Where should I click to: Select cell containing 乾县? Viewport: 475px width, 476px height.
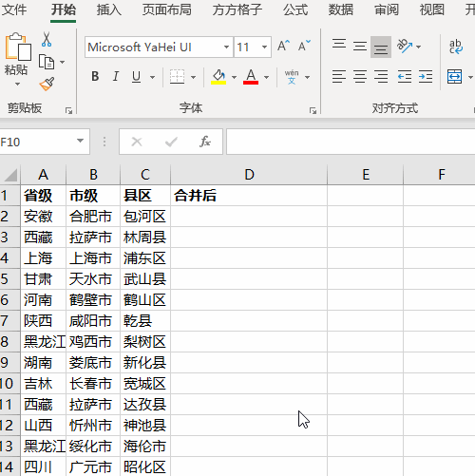[x=145, y=321]
